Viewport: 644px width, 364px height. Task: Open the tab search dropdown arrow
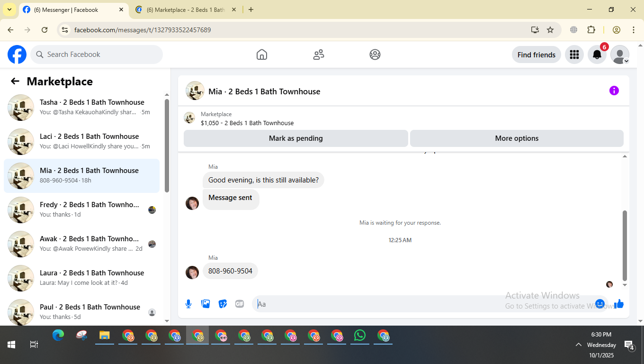coord(9,9)
